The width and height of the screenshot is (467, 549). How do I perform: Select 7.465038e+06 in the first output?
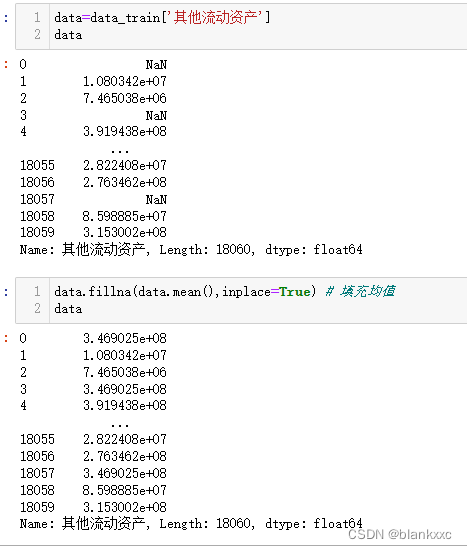coord(125,98)
